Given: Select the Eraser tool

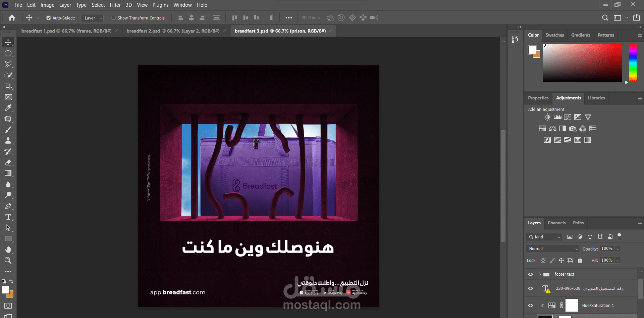Looking at the screenshot, I should (8, 163).
